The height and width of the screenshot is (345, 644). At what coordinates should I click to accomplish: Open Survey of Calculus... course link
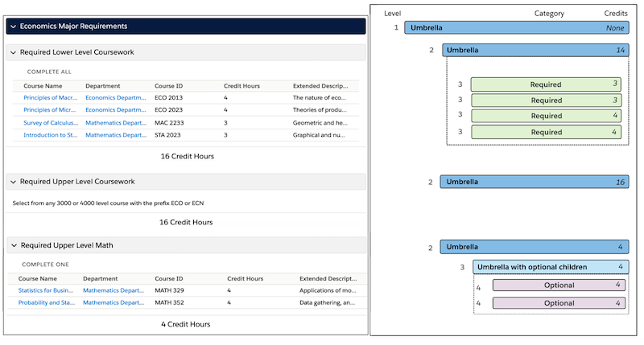[51, 123]
